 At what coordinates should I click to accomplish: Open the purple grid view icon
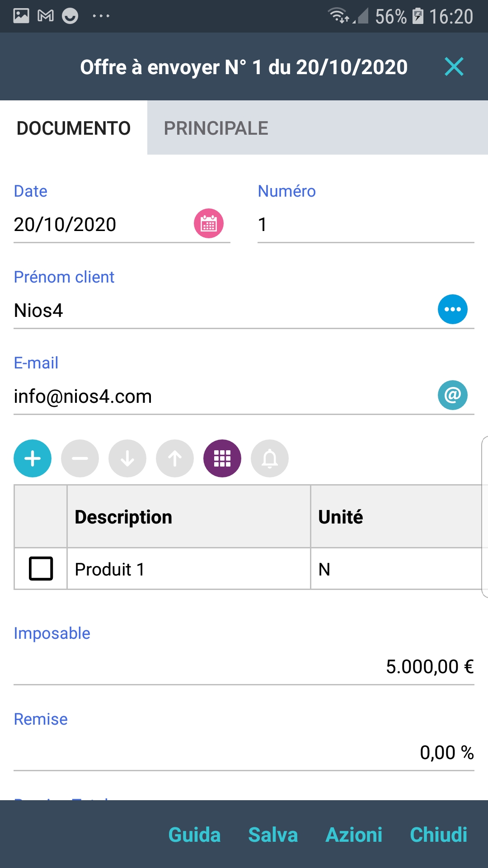point(222,458)
